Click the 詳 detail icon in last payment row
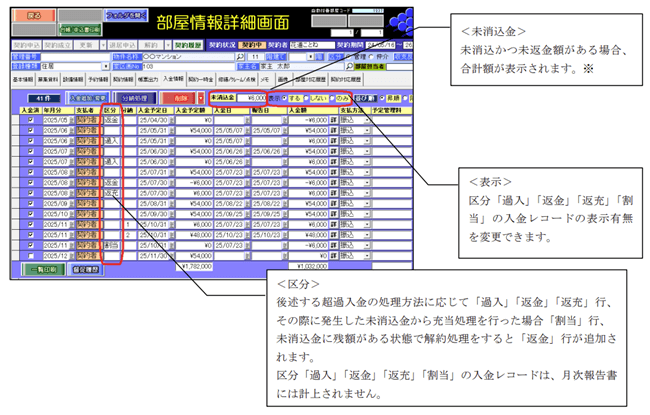 333,255
